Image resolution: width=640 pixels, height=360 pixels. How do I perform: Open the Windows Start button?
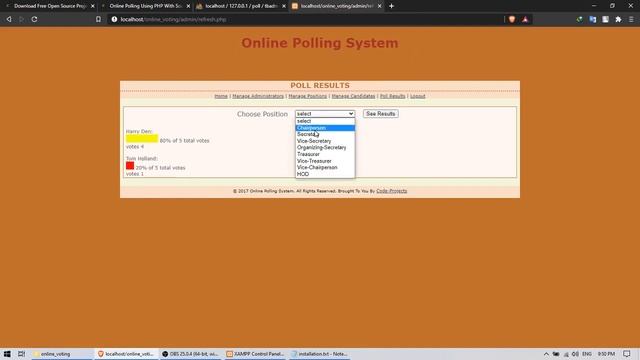(7, 354)
